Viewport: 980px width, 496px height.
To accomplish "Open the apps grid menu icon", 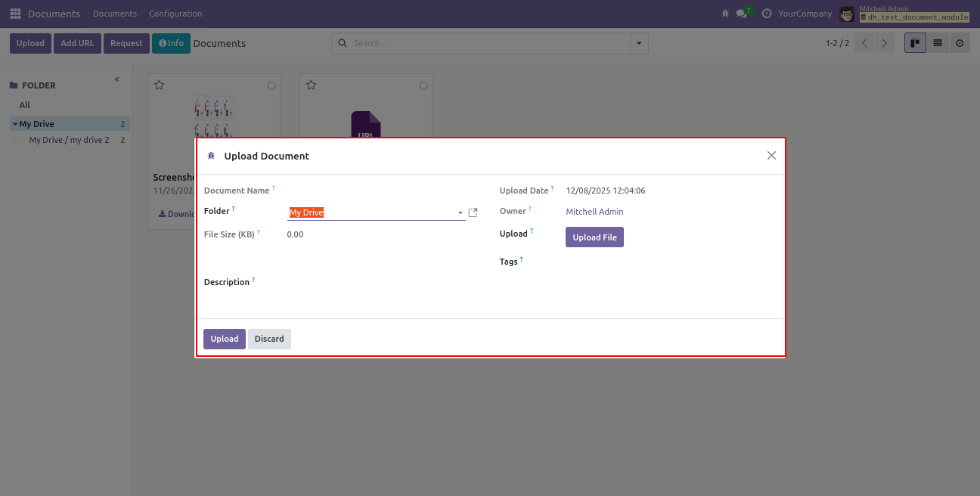I will click(x=15, y=14).
